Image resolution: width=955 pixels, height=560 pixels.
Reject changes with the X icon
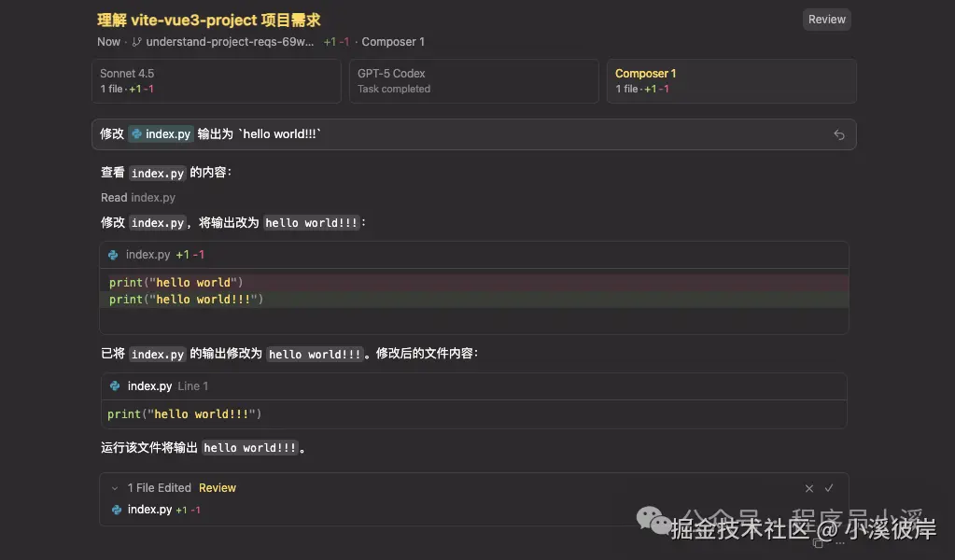808,488
